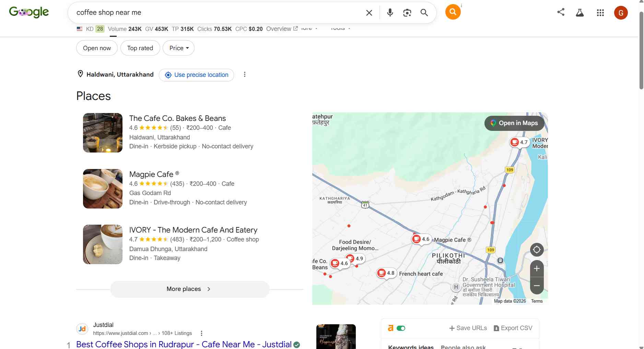Select the 4.7 IVORY map pin
Viewport: 644px width, 349px height.
[519, 142]
